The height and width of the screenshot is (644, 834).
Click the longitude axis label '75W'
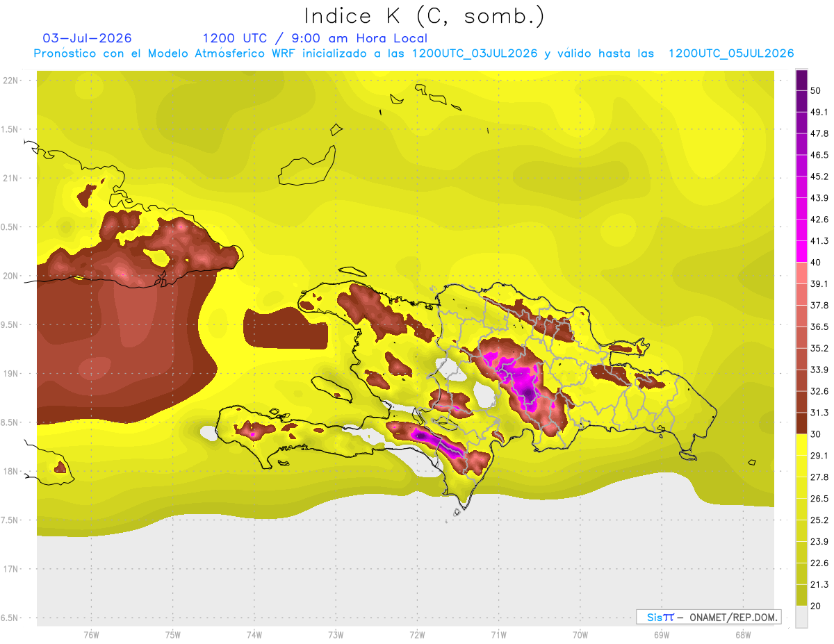[x=173, y=634]
